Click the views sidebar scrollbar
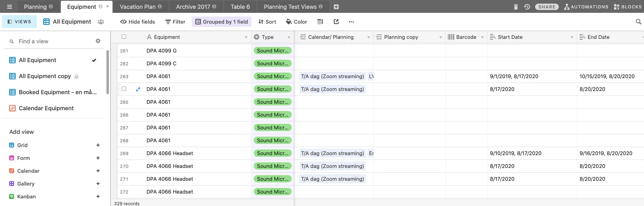The height and width of the screenshot is (206, 644). pyautogui.click(x=107, y=72)
